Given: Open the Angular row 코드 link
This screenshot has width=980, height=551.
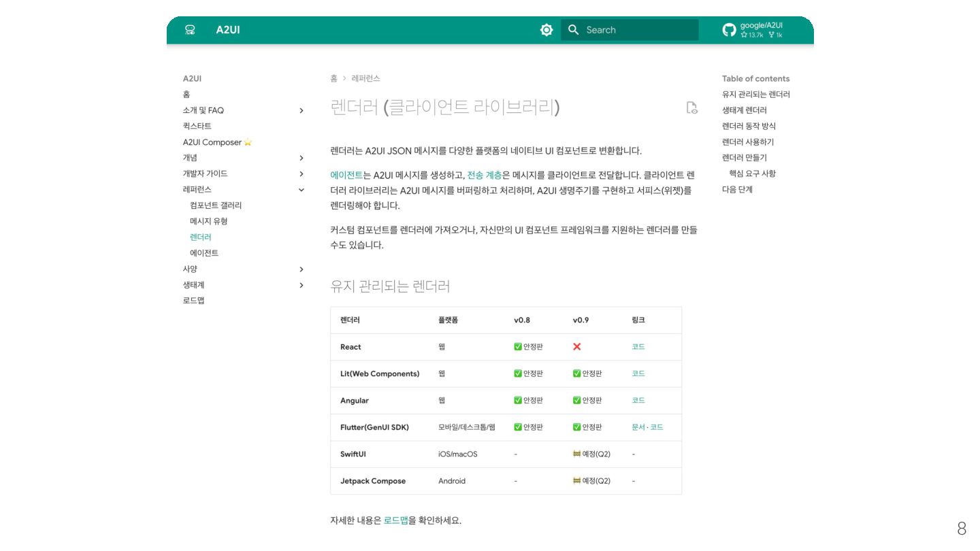Looking at the screenshot, I should (638, 401).
